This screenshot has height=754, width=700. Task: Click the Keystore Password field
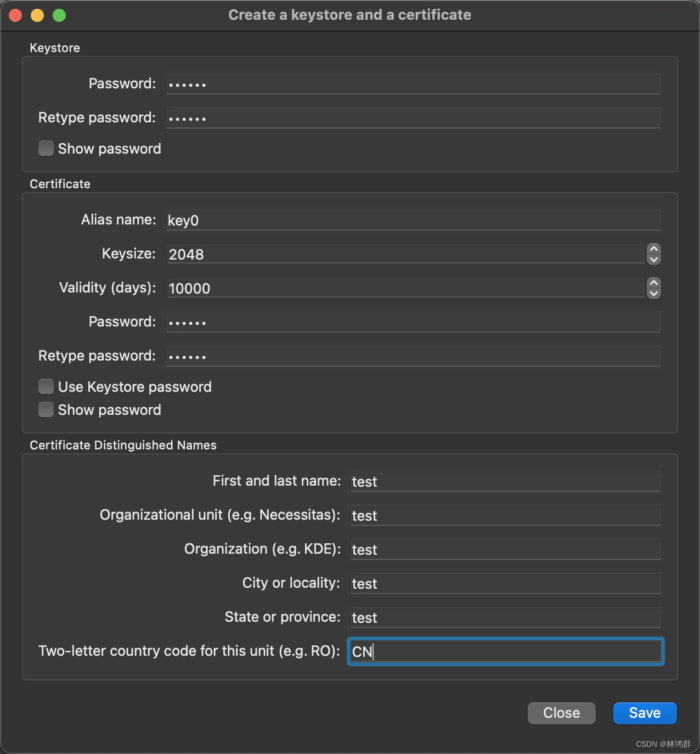[413, 84]
